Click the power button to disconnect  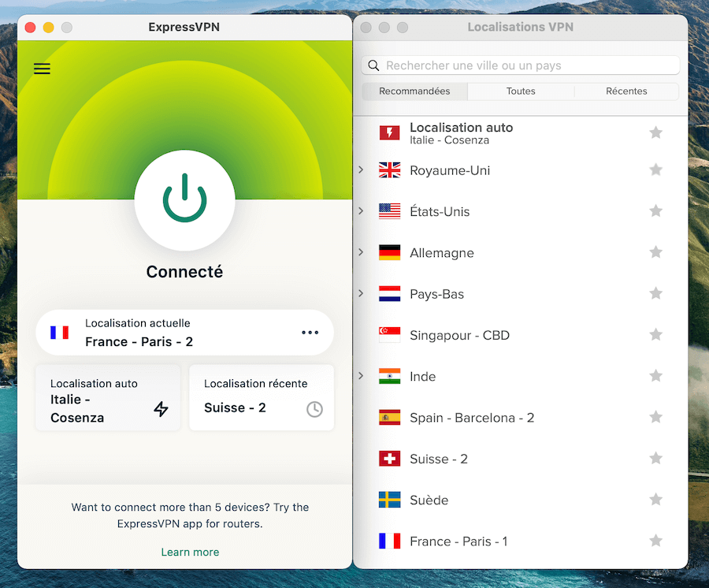pyautogui.click(x=184, y=201)
